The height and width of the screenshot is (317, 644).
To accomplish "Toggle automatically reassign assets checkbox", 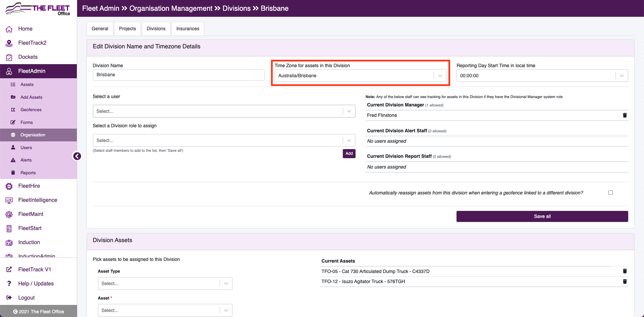I will (x=610, y=193).
